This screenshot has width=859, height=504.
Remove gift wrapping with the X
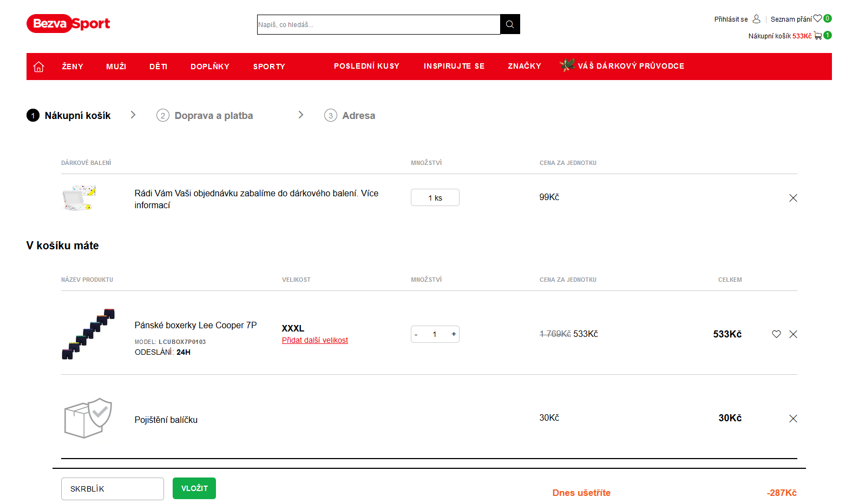point(793,198)
